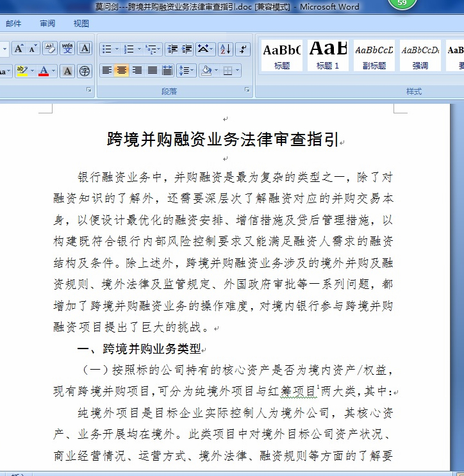Viewport: 464px width, 476px height.
Task: Open the borders dropdown arrow
Action: coord(238,70)
